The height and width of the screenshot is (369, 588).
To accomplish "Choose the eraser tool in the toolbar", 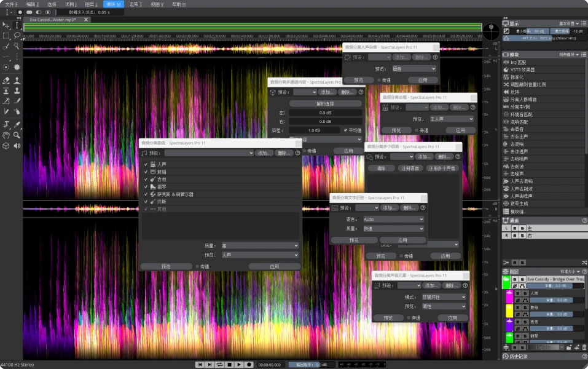I will click(x=6, y=80).
